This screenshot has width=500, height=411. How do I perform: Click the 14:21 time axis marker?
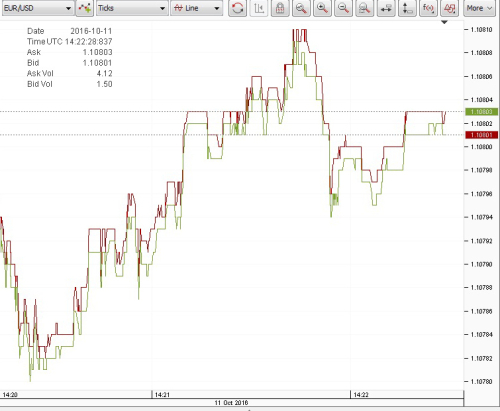162,395
